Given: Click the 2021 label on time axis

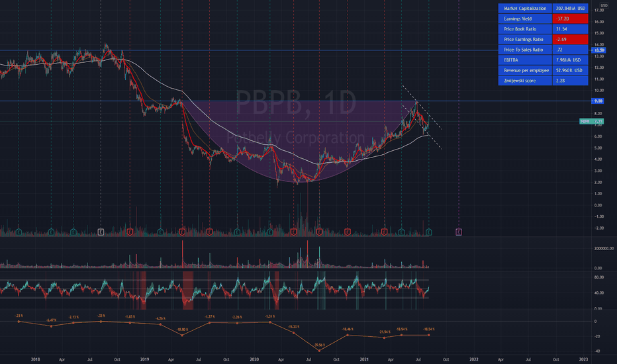Looking at the screenshot, I should (x=364, y=359).
